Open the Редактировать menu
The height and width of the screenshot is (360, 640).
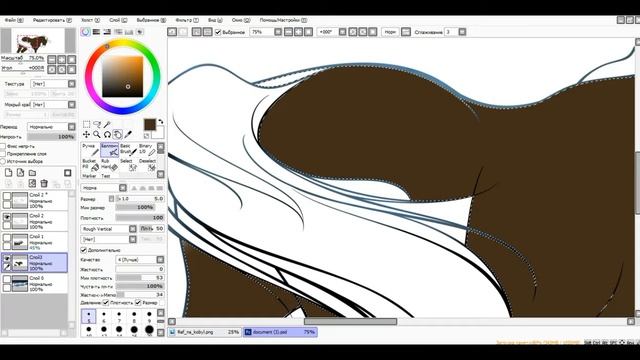pos(52,20)
